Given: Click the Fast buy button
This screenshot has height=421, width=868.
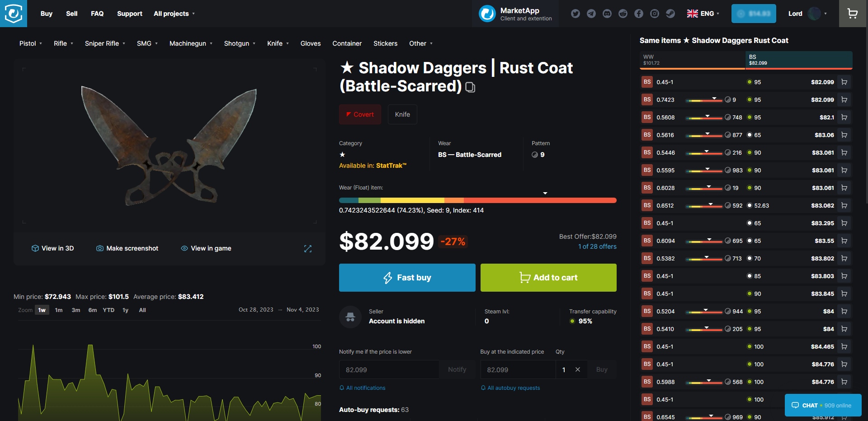Looking at the screenshot, I should (x=407, y=278).
